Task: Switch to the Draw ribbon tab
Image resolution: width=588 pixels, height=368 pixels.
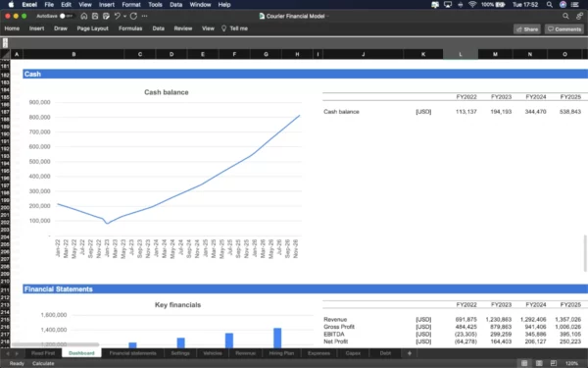Action: [x=61, y=28]
